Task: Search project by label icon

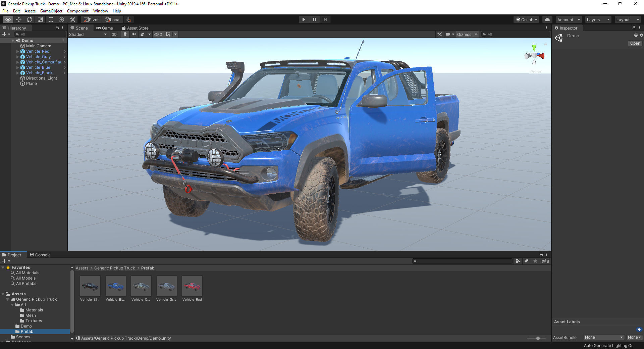Action: [527, 261]
